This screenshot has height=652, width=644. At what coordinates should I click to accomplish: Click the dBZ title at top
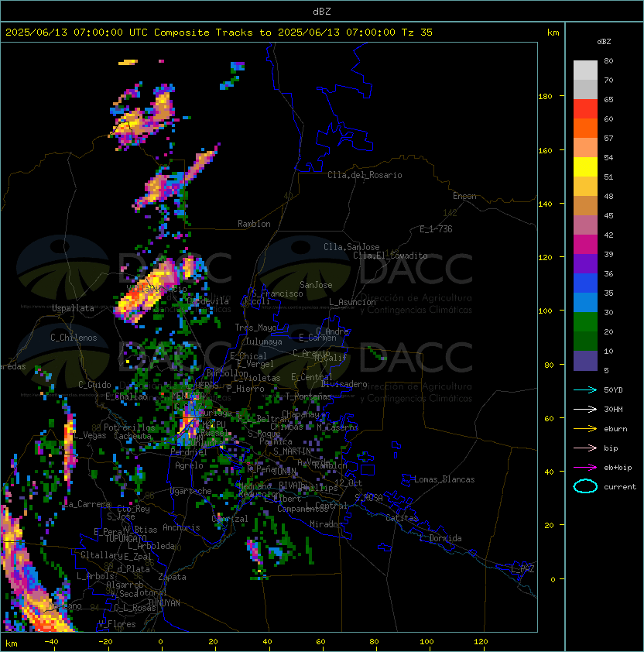[322, 11]
